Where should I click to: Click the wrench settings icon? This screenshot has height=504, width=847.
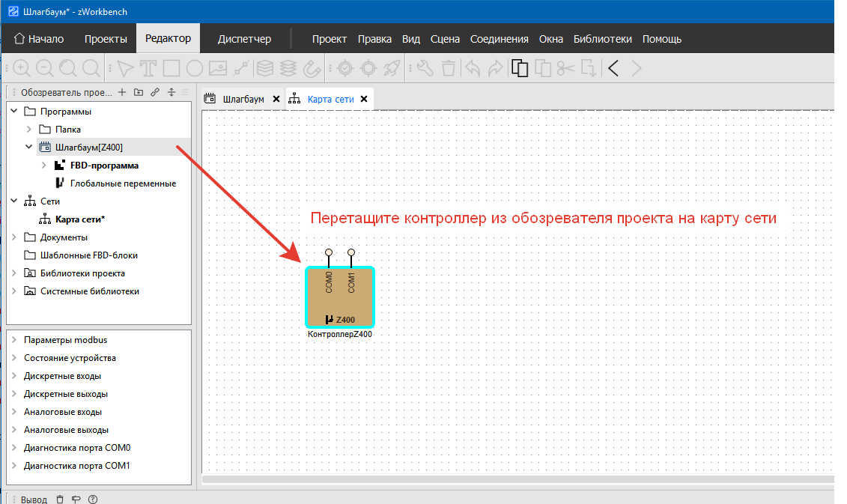(x=425, y=69)
